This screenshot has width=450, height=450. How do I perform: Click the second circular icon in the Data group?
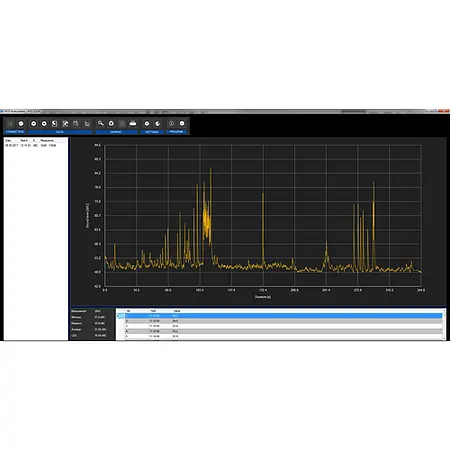[44, 124]
